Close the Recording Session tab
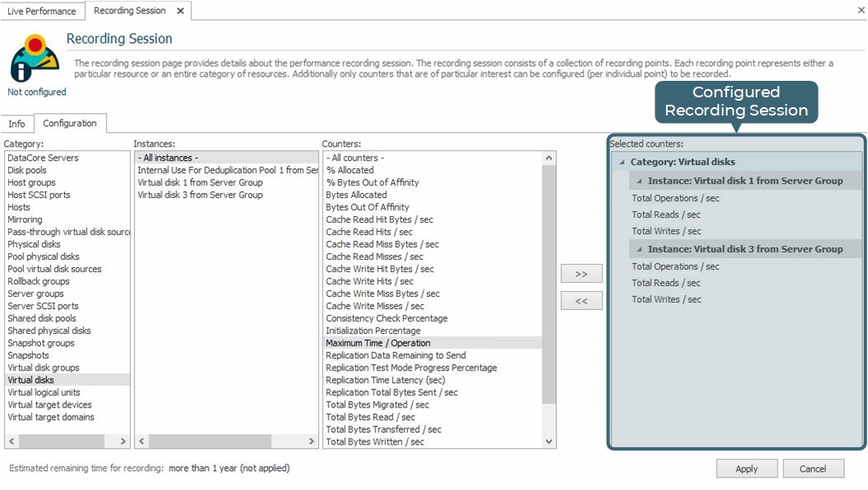Screen dimensions: 868x490 (181, 11)
